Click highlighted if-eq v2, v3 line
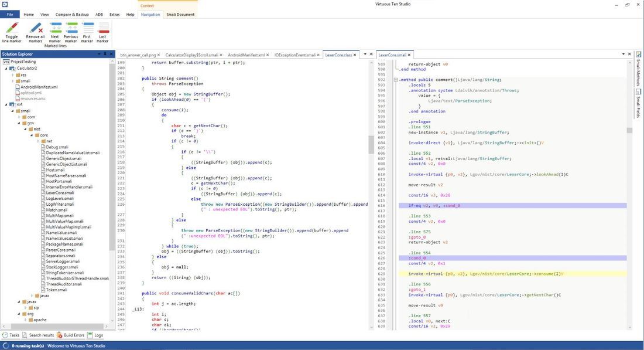 pos(512,206)
